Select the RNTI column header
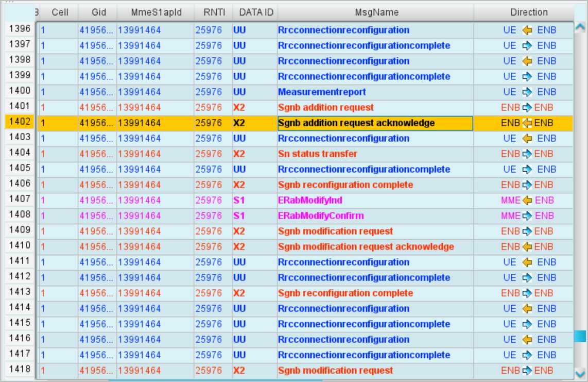This screenshot has width=588, height=382. pos(213,12)
